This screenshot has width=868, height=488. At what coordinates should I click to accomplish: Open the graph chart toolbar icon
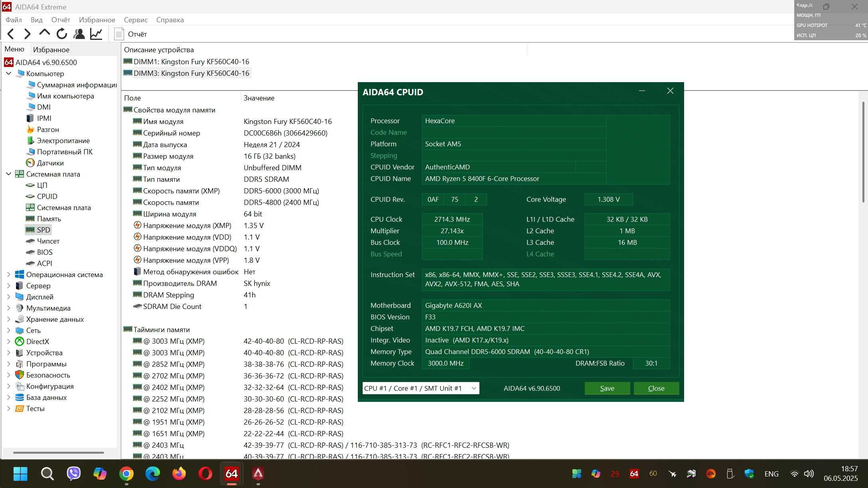[96, 34]
